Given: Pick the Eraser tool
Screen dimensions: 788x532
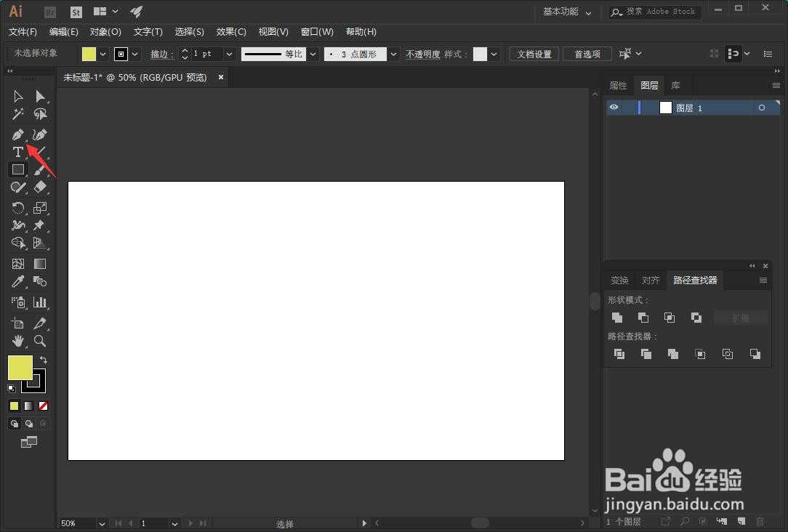Looking at the screenshot, I should 40,188.
